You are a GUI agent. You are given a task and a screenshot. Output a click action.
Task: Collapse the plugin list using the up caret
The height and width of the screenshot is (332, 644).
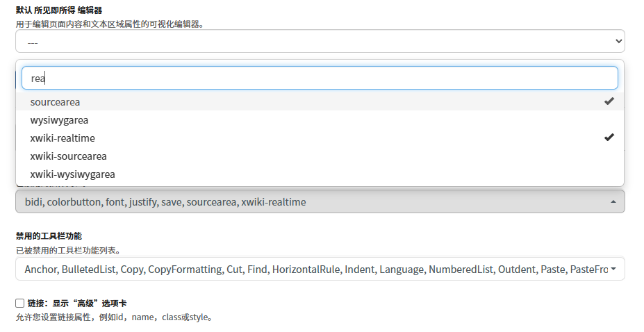[x=613, y=202]
